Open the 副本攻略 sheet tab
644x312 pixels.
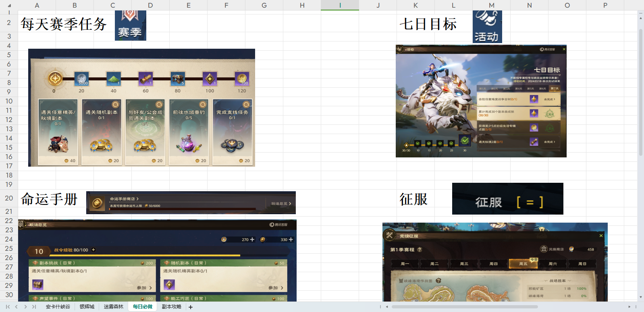pyautogui.click(x=172, y=307)
